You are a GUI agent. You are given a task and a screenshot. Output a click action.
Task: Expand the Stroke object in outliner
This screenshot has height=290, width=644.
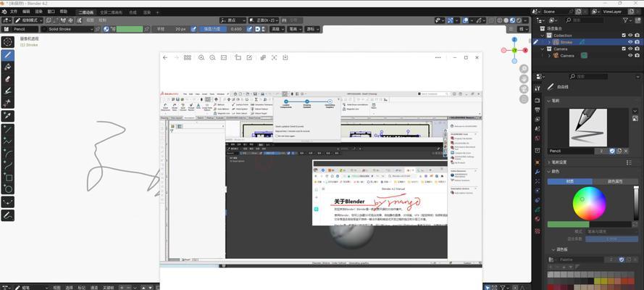tap(549, 42)
